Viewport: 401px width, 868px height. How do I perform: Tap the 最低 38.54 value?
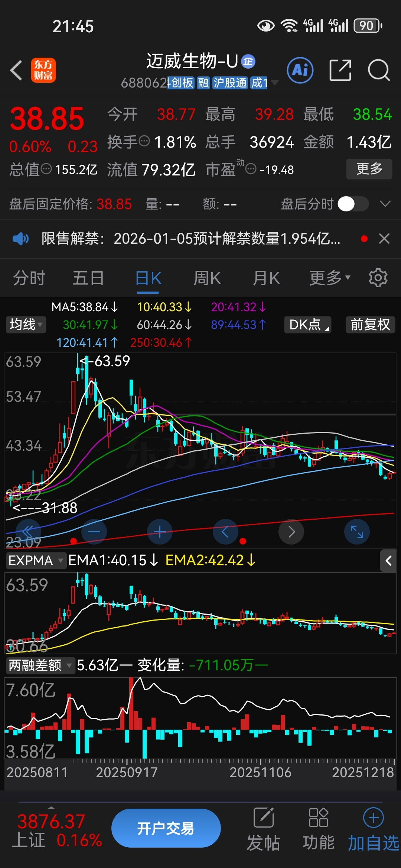coord(348,114)
